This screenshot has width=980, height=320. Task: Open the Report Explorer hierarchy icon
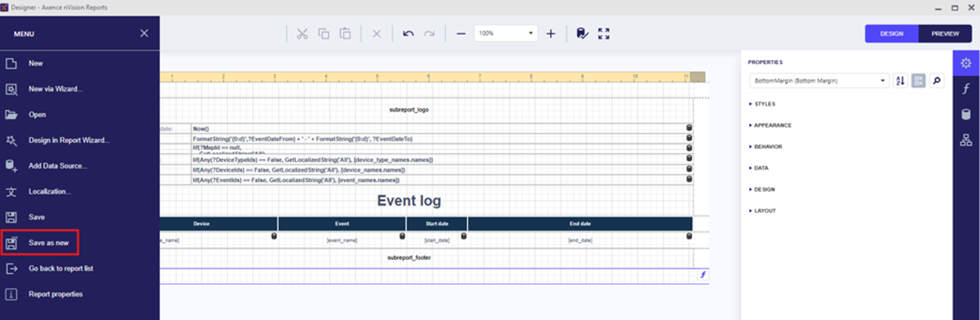point(966,140)
